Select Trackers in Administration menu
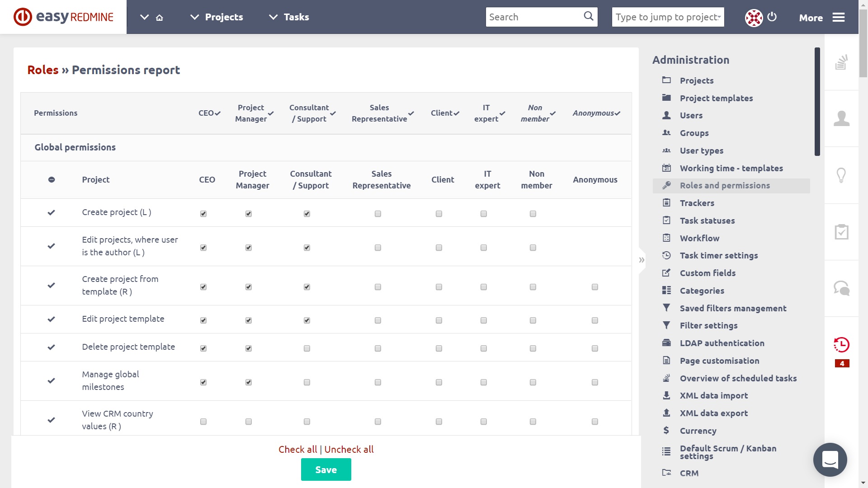 (697, 203)
